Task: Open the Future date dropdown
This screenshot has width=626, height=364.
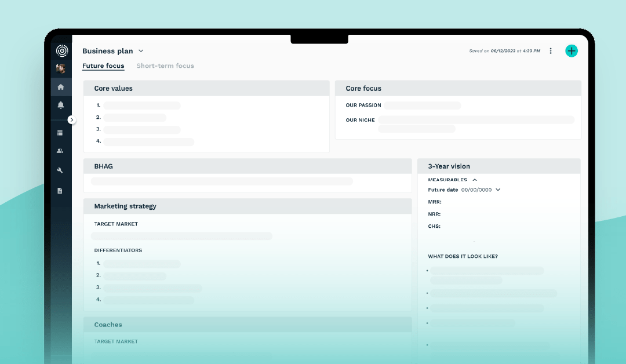Action: 498,190
